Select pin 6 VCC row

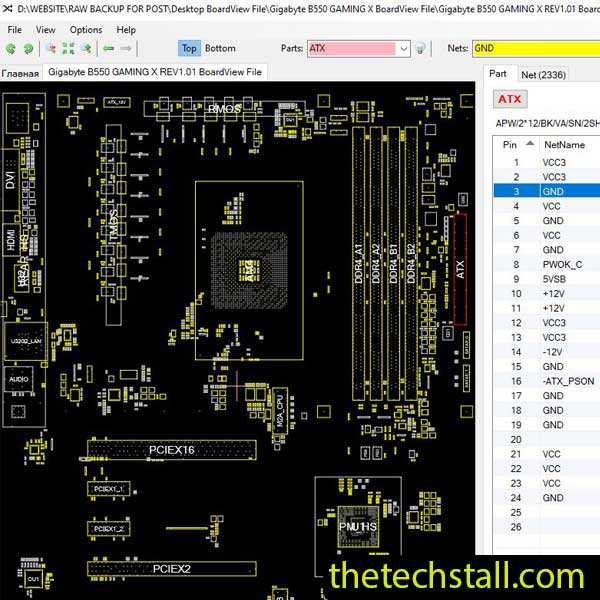[547, 235]
